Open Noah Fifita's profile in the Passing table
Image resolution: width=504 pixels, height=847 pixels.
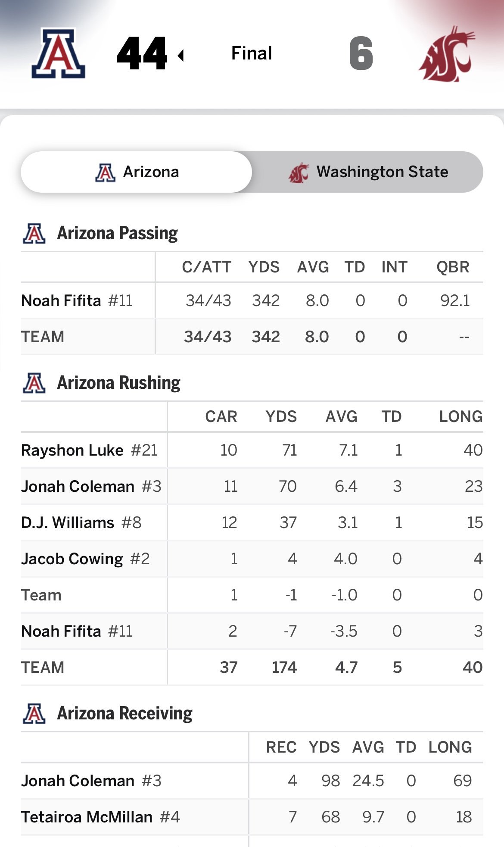tap(61, 300)
